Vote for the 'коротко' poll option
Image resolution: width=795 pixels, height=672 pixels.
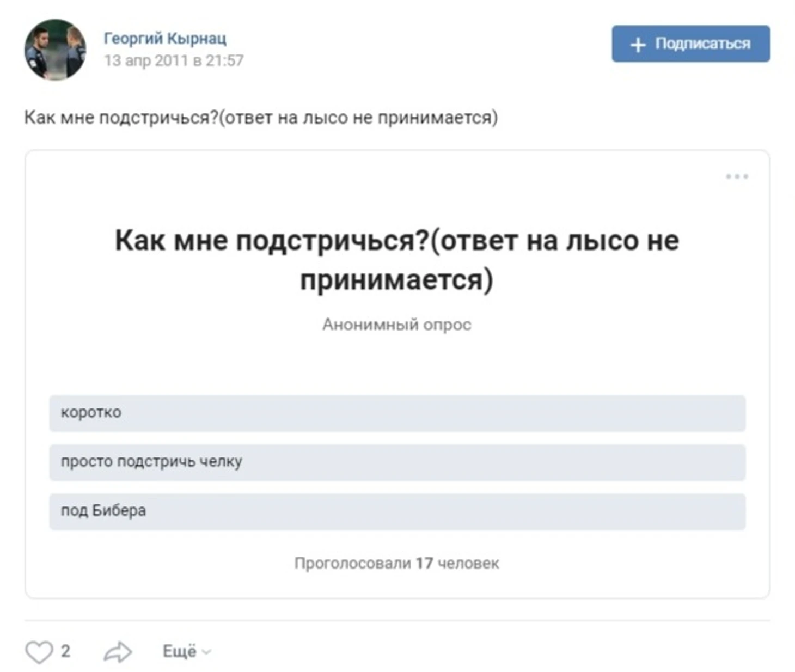pyautogui.click(x=397, y=413)
